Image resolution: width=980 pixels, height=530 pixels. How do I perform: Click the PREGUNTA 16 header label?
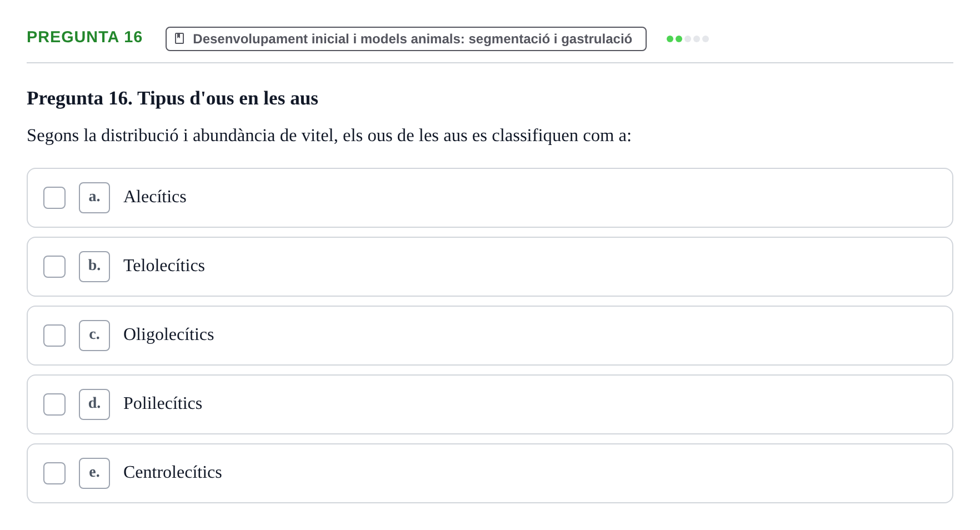pos(84,37)
